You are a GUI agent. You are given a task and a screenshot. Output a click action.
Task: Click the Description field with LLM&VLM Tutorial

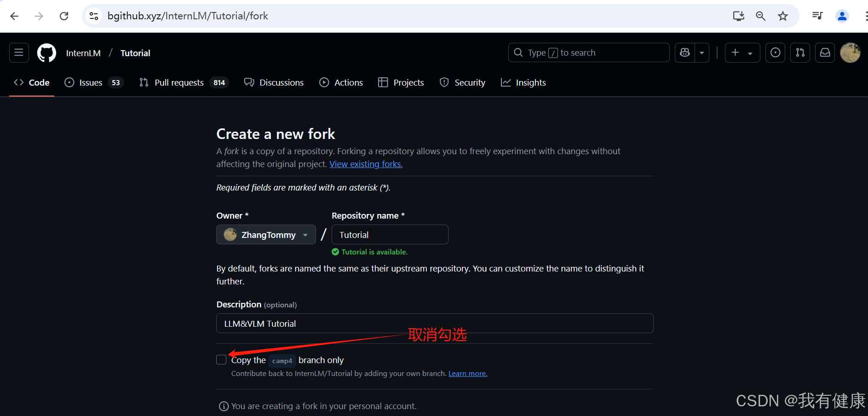435,324
